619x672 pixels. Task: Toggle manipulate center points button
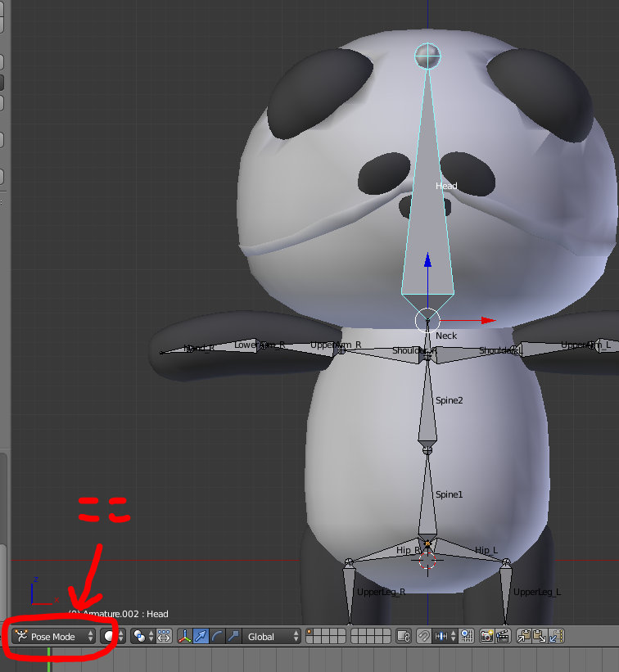(x=165, y=637)
